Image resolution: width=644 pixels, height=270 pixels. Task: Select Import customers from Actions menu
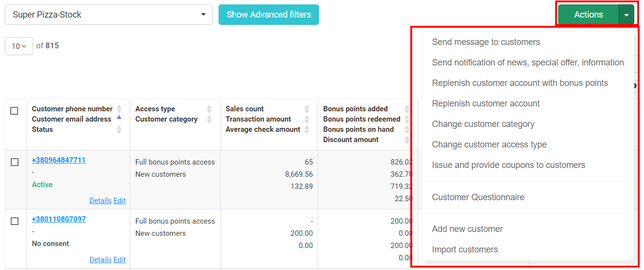(464, 249)
